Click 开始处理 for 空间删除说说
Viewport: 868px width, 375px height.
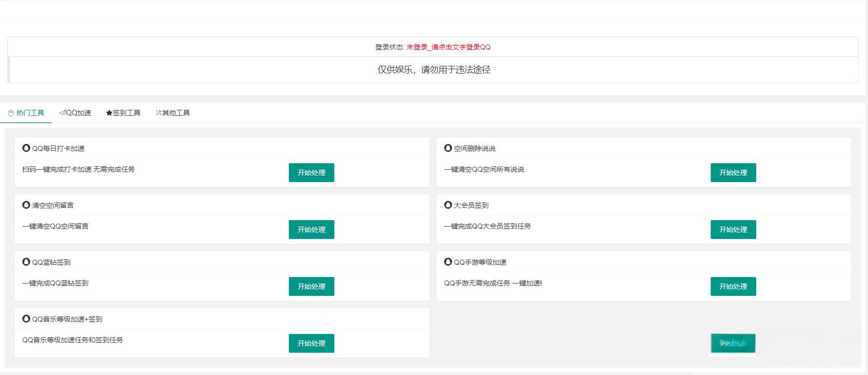tap(733, 173)
